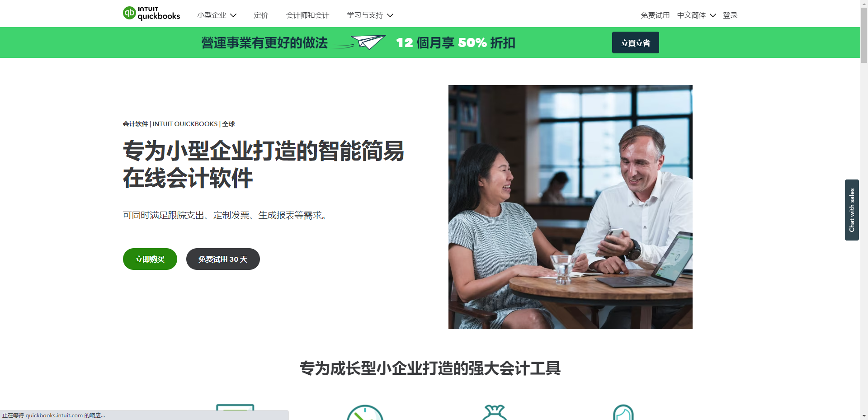Screen dimensions: 868x420
Task: Click the scrollbar down arrow
Action: (x=864, y=416)
